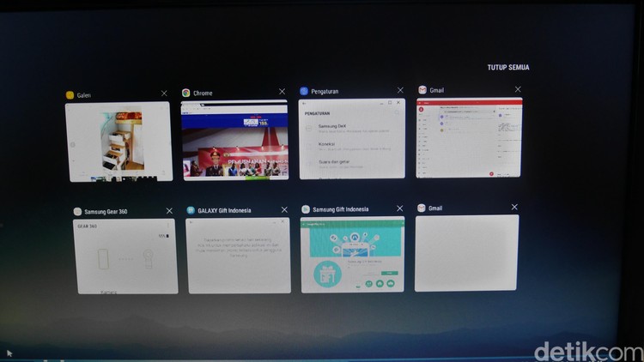Open the Samsung Gift Indonesia preview with the gift graphic
This screenshot has width=644, height=362.
[x=352, y=255]
